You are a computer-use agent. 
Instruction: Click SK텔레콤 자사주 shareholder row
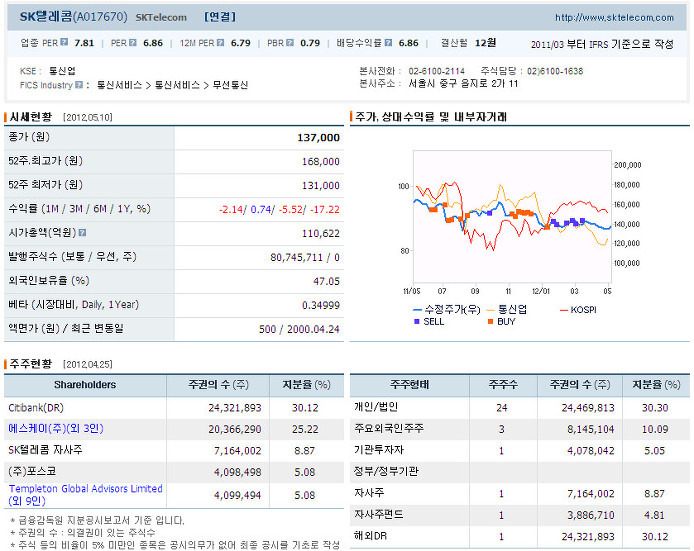tap(174, 450)
